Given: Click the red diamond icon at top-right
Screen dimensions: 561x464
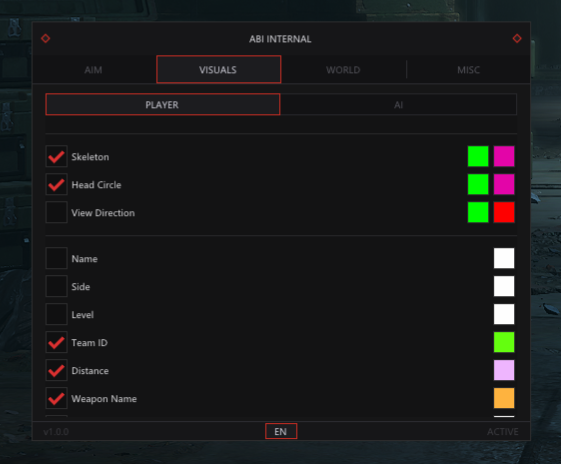Looking at the screenshot, I should [x=517, y=38].
